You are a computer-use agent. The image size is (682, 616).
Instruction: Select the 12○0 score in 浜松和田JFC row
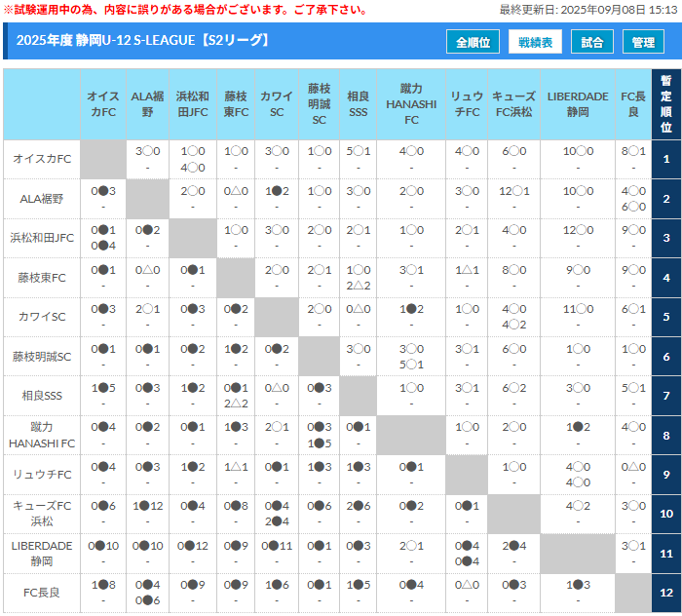(577, 230)
